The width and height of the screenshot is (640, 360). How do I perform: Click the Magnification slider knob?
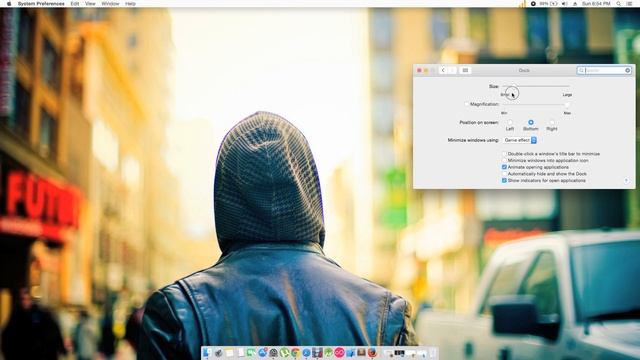(567, 104)
